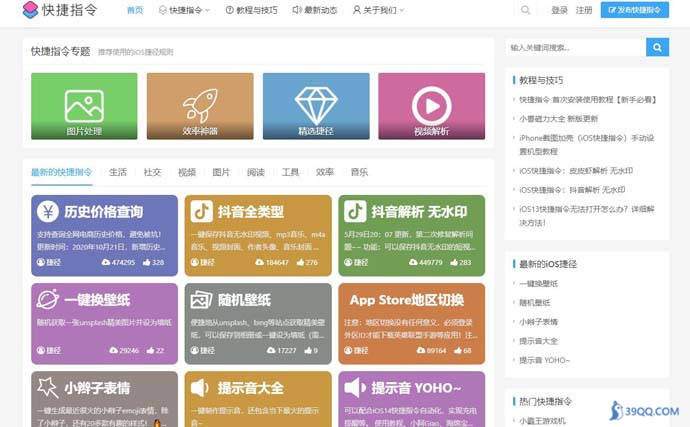
Task: Open the 抖音解析 无水印 card title
Action: pyautogui.click(x=419, y=212)
